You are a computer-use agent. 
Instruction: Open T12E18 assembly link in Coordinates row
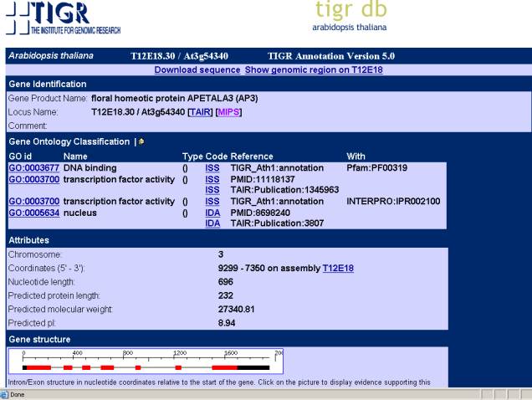click(338, 267)
